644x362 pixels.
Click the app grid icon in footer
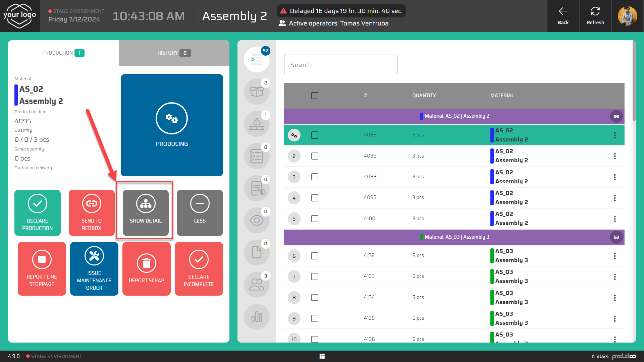click(322, 356)
